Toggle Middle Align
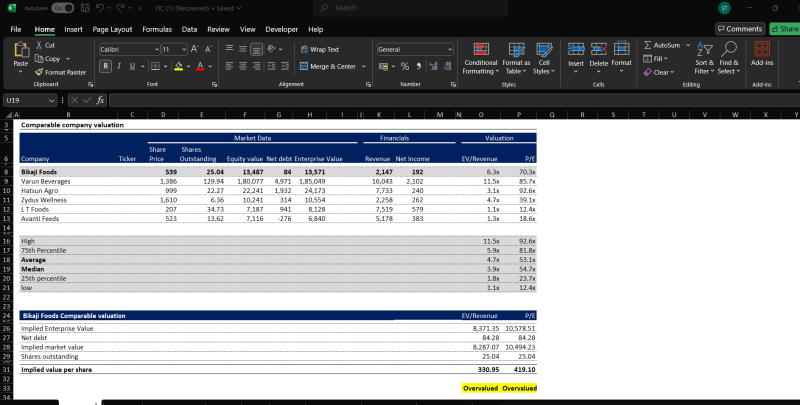This screenshot has width=800, height=405. pyautogui.click(x=243, y=49)
